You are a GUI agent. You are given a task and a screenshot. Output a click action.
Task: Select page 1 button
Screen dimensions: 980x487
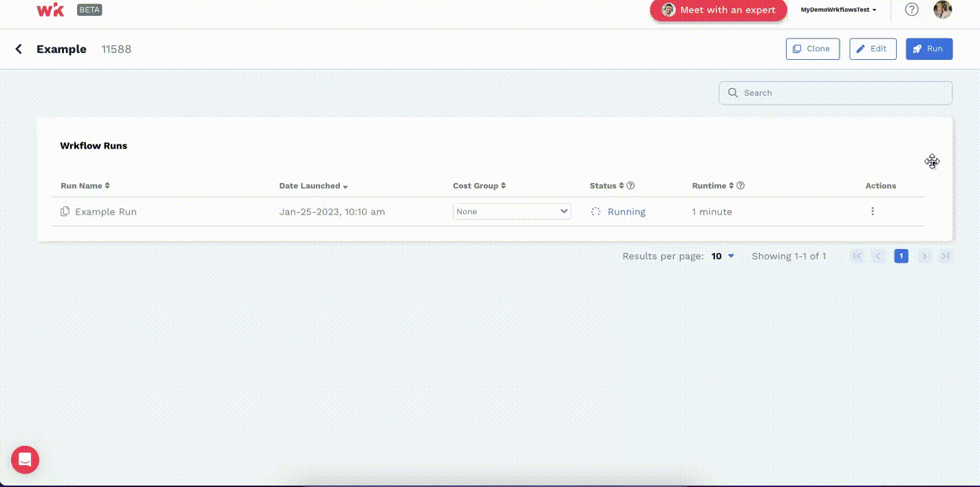click(902, 256)
